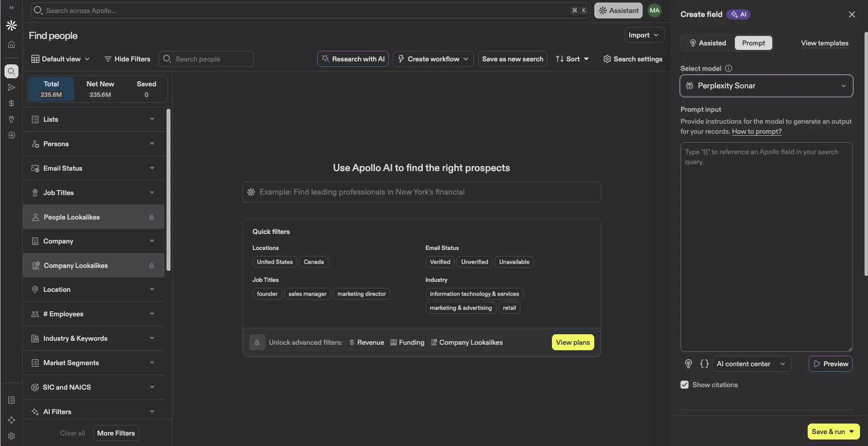
Task: Click Company Lookalikes in unlock bar
Action: click(467, 342)
